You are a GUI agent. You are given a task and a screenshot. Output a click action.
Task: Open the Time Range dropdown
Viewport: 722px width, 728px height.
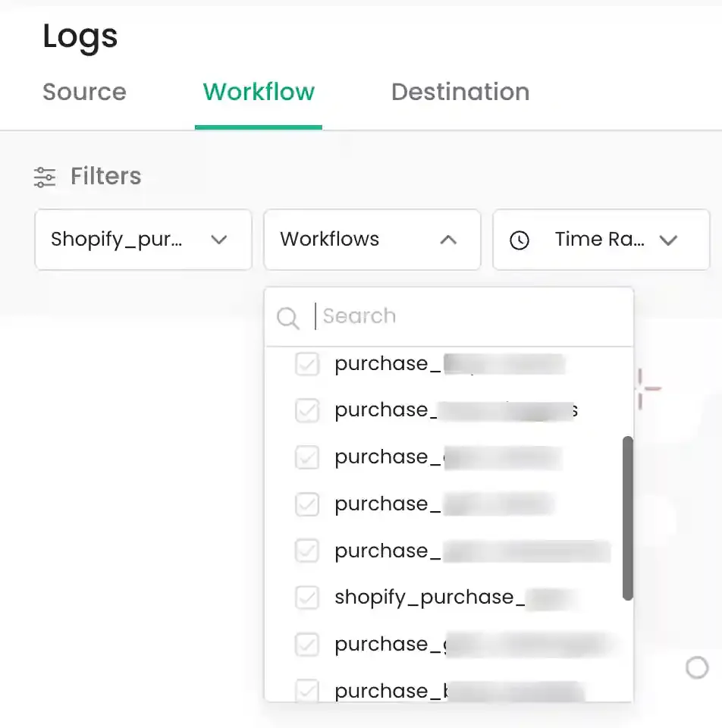pyautogui.click(x=601, y=240)
